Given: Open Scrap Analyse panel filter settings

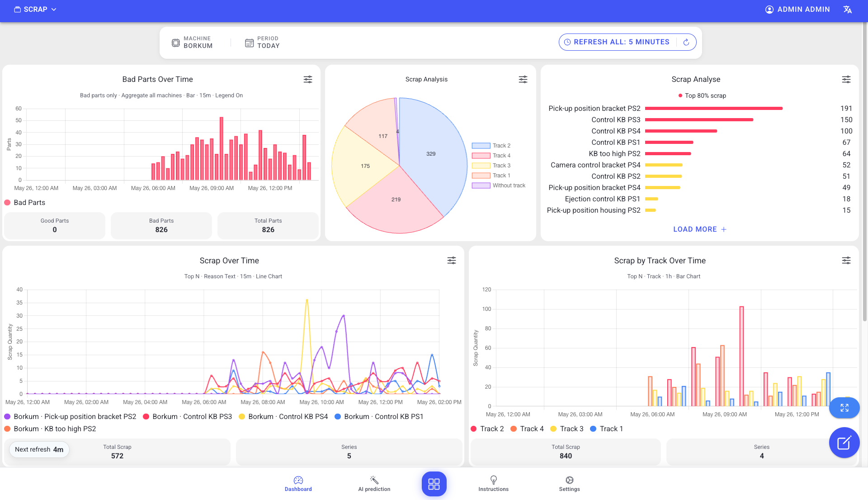Looking at the screenshot, I should (846, 79).
